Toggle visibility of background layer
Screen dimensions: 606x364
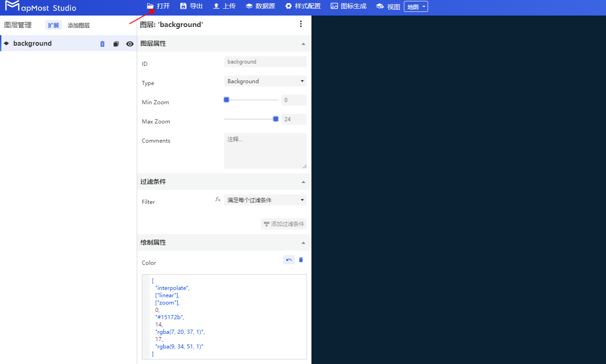tap(130, 44)
